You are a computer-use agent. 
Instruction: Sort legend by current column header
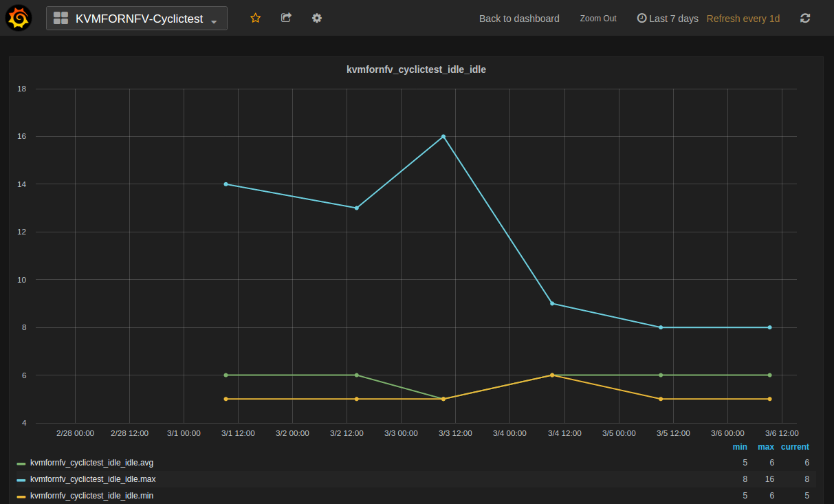pos(794,447)
